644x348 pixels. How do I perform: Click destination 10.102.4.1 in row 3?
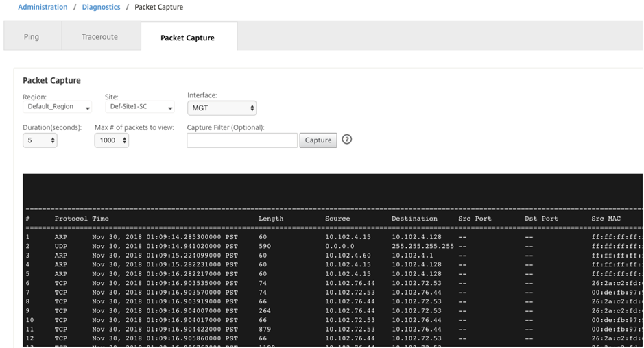412,256
